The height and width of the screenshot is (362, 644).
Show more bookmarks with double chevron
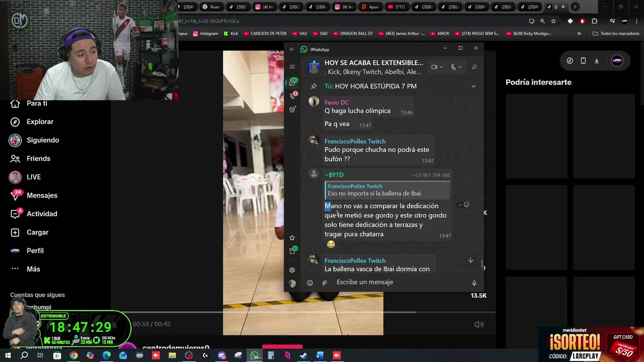coord(579,34)
